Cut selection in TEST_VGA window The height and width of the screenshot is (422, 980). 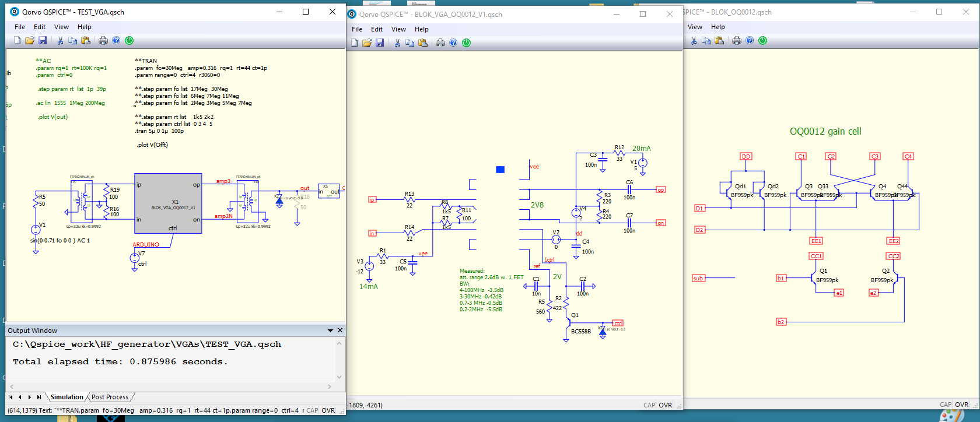point(60,40)
